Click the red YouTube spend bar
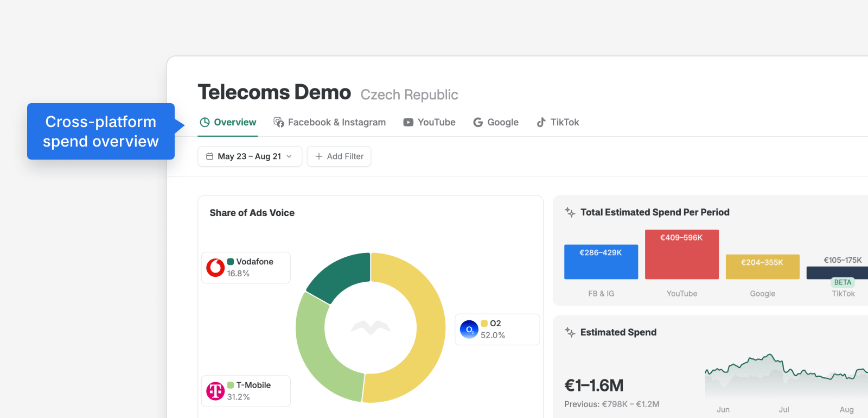Viewport: 868px width, 418px height. click(682, 254)
